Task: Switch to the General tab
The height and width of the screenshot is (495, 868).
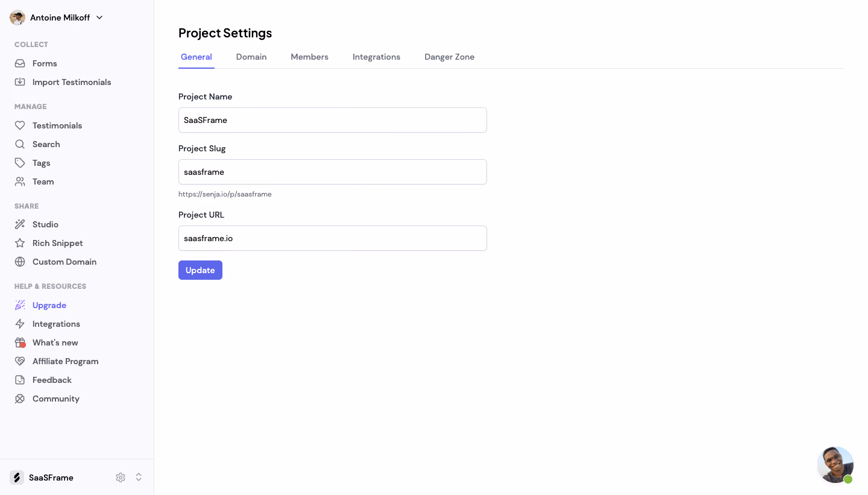Action: tap(197, 57)
